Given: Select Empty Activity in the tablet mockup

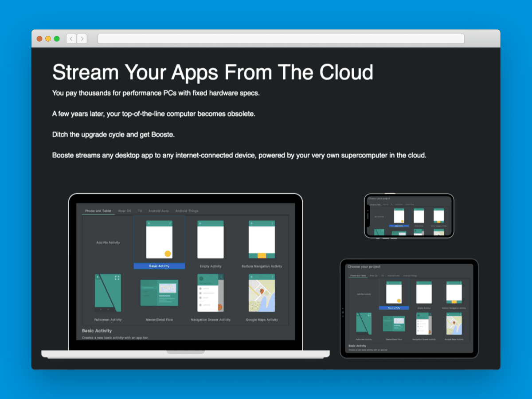Looking at the screenshot, I should 423,293.
